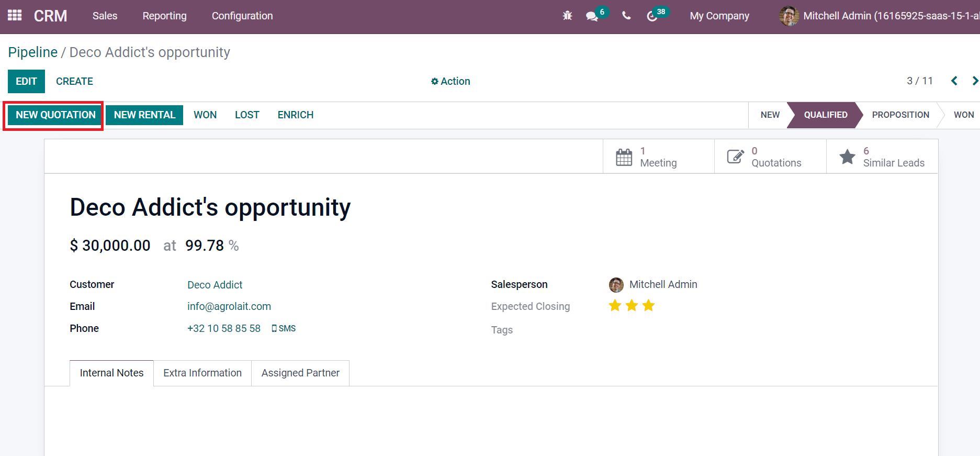The image size is (980, 456).
Task: Open the Action gear dropdown
Action: pos(450,81)
